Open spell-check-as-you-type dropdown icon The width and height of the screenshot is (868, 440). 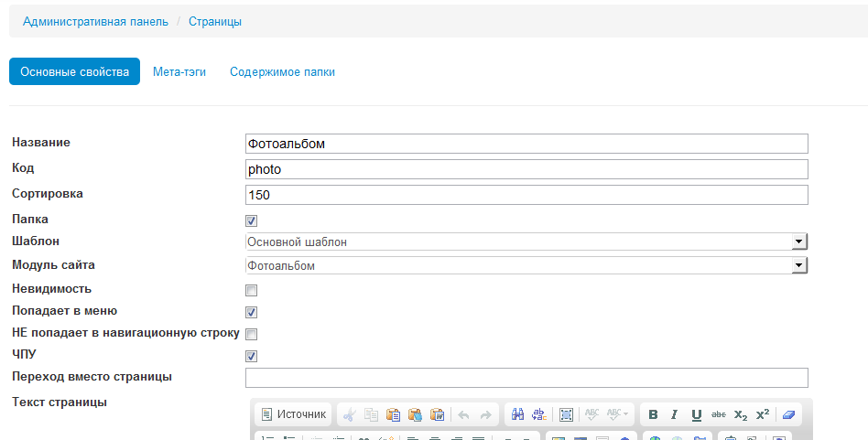(x=617, y=414)
